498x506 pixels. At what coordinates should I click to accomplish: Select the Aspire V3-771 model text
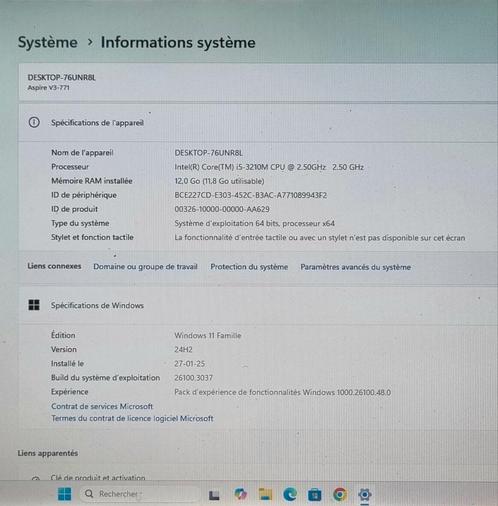(49, 88)
